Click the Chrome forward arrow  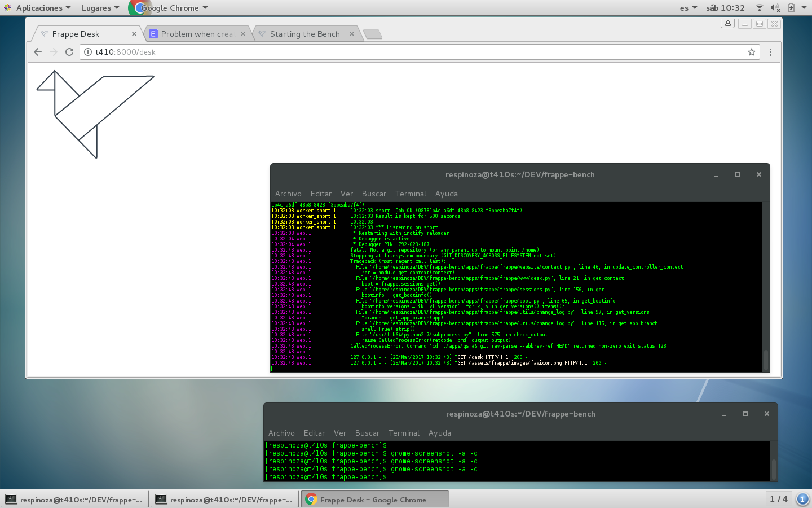[x=54, y=52]
